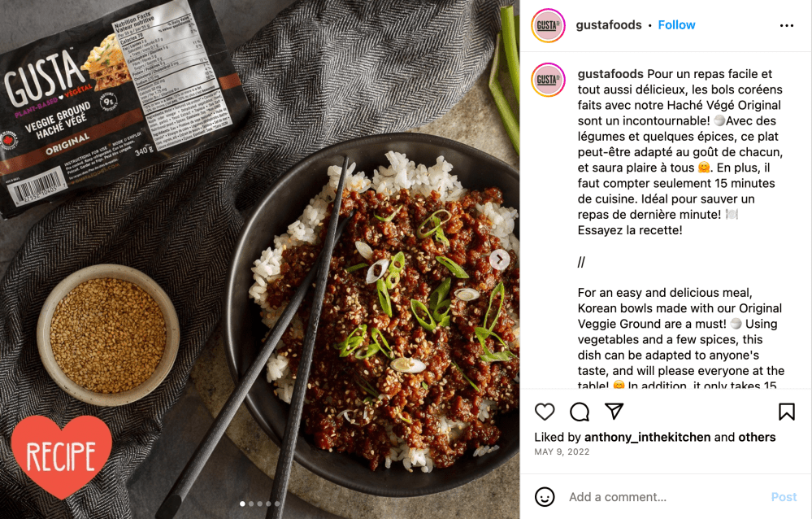The height and width of the screenshot is (519, 812).
Task: Advance carousel with the next arrow
Action: point(499,259)
